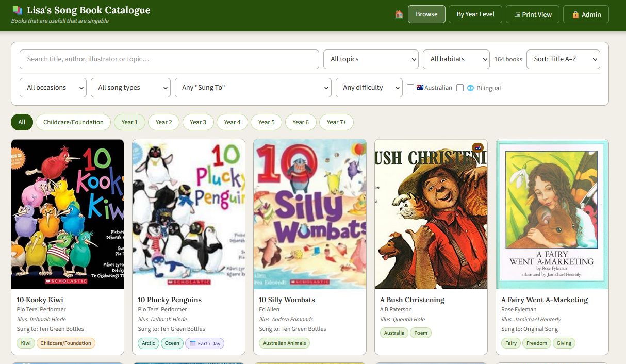Open the Print View page
This screenshot has height=364, width=626.
tap(533, 14)
